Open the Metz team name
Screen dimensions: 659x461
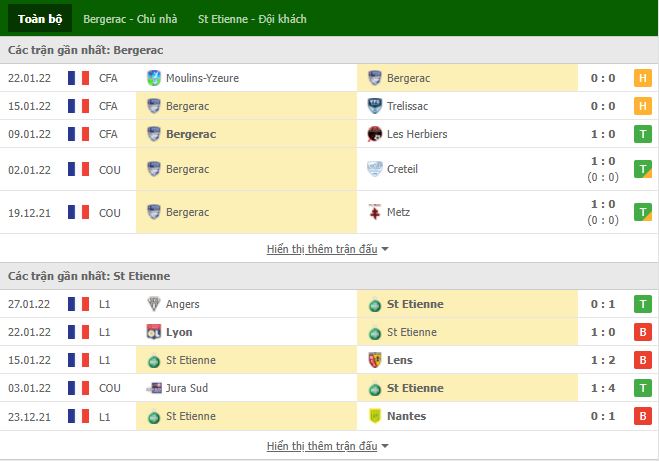(x=398, y=212)
